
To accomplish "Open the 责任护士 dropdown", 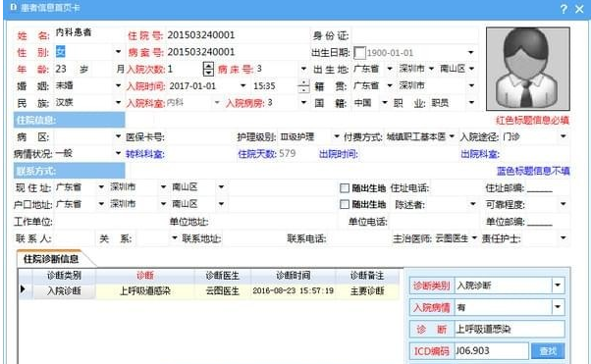I will pyautogui.click(x=564, y=238).
